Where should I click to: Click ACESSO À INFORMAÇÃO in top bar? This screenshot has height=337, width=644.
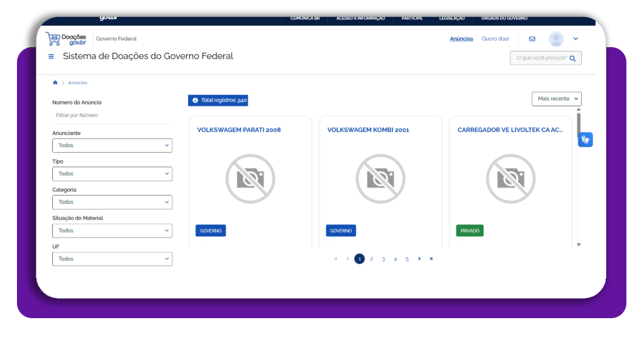click(x=360, y=18)
